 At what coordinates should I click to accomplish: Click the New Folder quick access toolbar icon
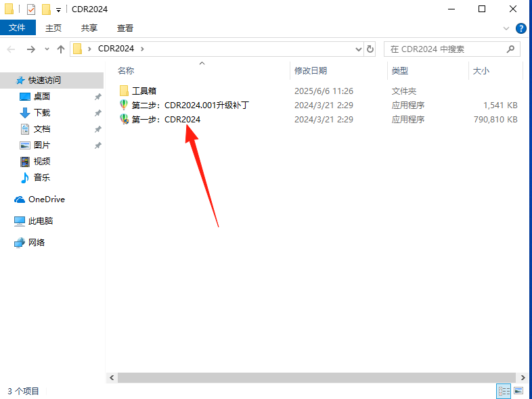[46, 9]
